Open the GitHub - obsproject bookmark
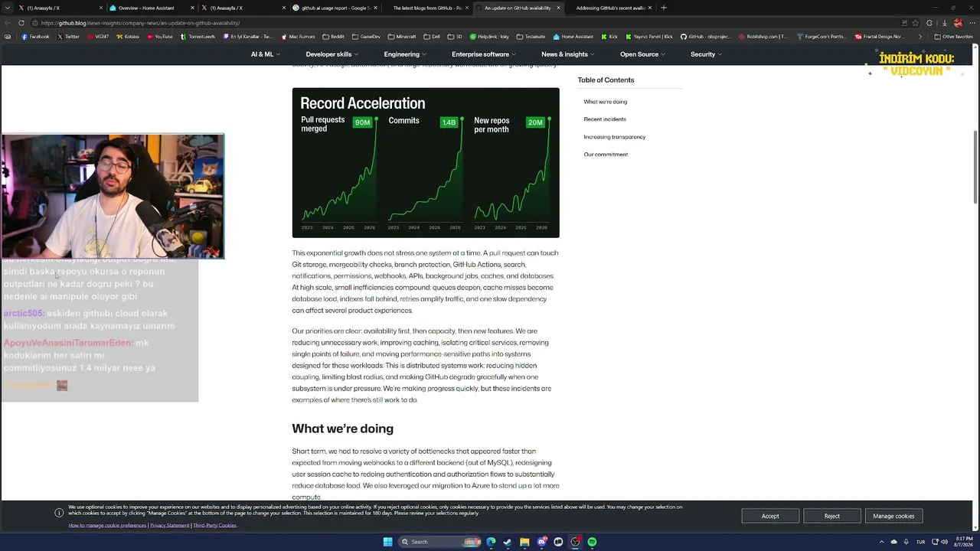 (x=705, y=37)
